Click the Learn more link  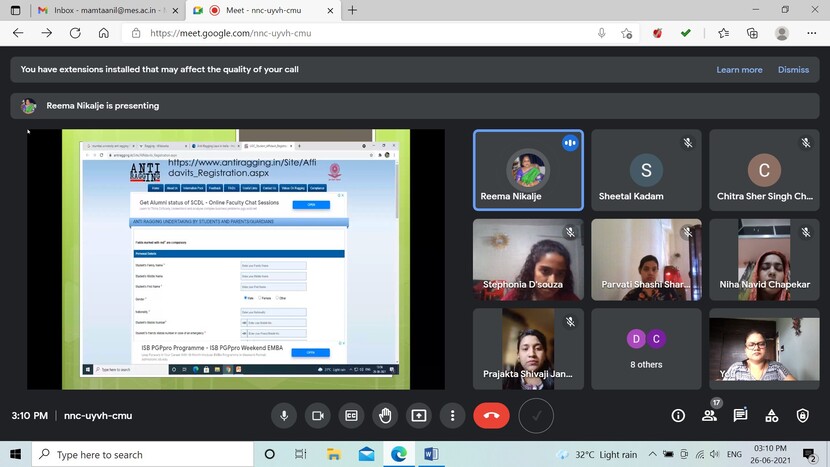point(739,70)
